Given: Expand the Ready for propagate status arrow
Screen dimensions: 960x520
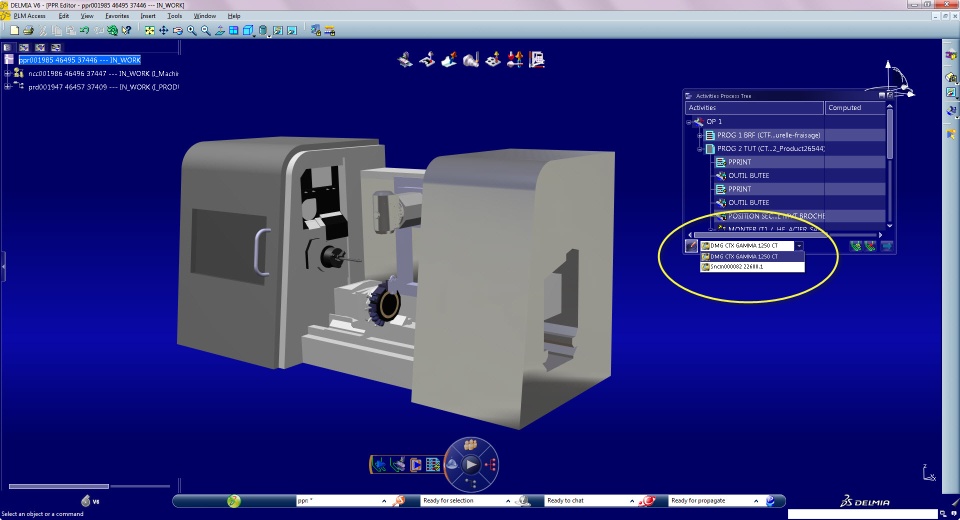Looking at the screenshot, I should [756, 501].
